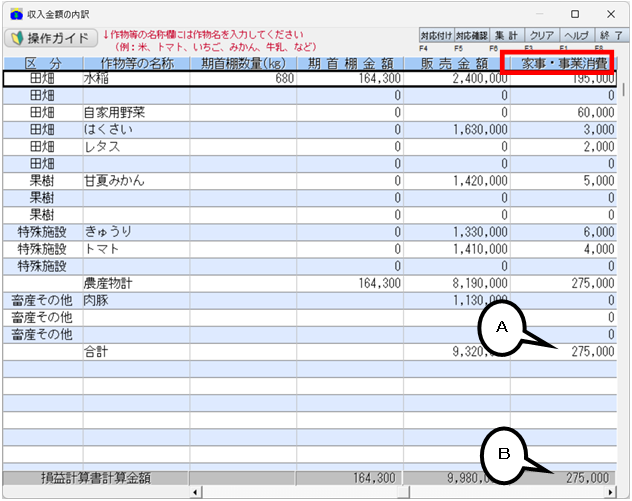The width and height of the screenshot is (632, 501).
Task: Select the 家事・事業消費 column header
Action: (x=564, y=63)
